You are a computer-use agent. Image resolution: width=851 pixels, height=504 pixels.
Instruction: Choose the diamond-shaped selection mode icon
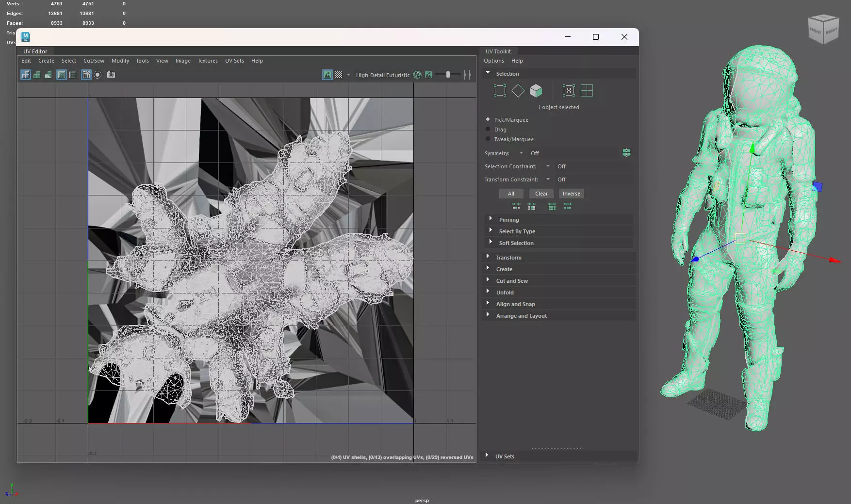tap(518, 91)
